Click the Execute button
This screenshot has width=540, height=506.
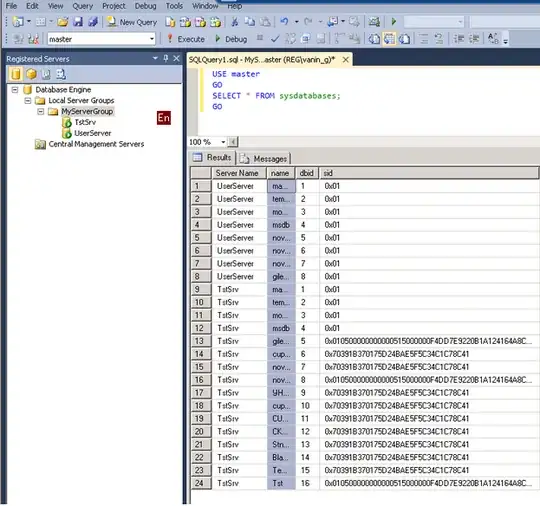coord(186,39)
